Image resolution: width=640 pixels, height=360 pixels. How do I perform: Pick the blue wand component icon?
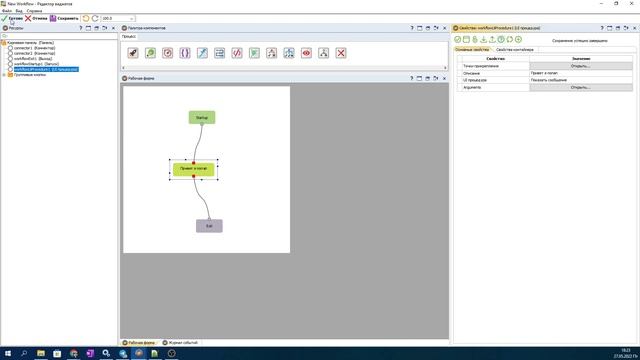pyautogui.click(x=202, y=53)
